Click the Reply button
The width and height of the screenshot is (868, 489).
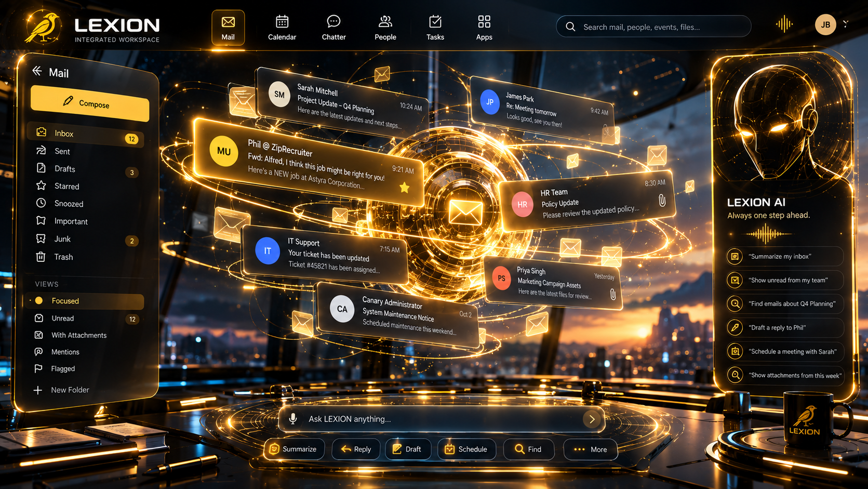(x=356, y=449)
